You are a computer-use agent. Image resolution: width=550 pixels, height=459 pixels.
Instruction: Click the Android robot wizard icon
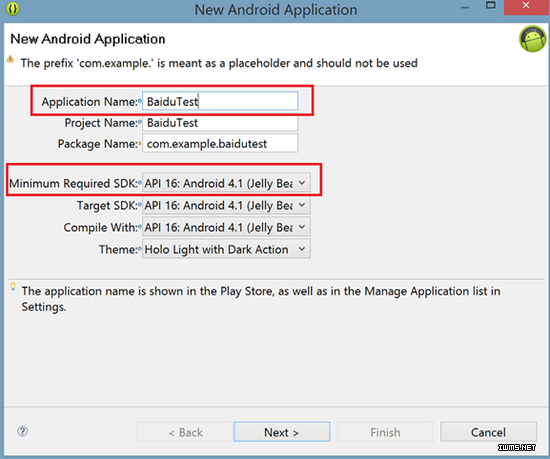(533, 39)
